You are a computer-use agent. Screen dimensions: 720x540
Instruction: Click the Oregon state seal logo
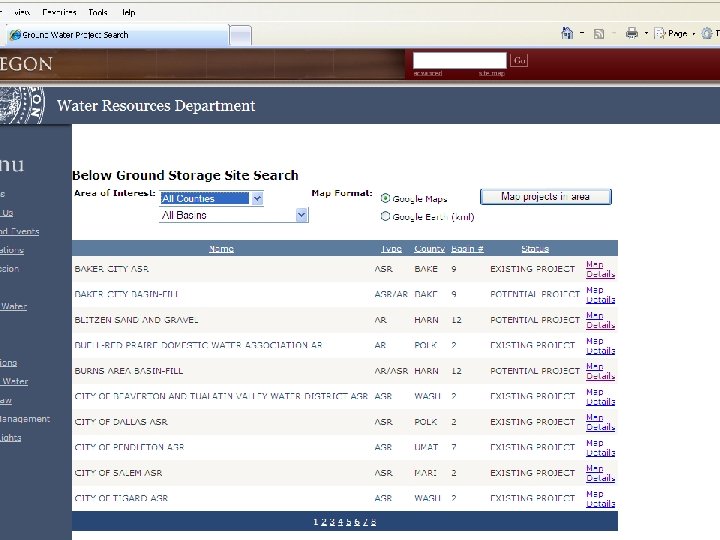click(x=22, y=105)
